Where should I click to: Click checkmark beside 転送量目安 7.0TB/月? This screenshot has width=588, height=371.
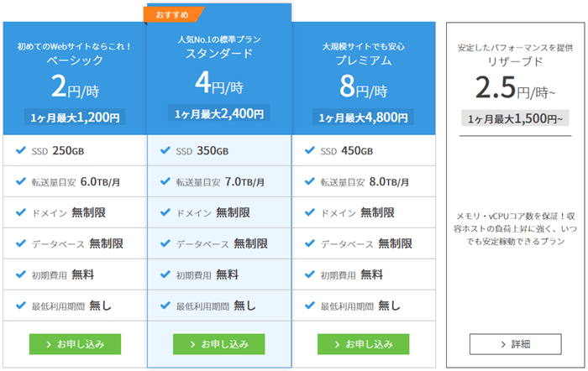165,181
